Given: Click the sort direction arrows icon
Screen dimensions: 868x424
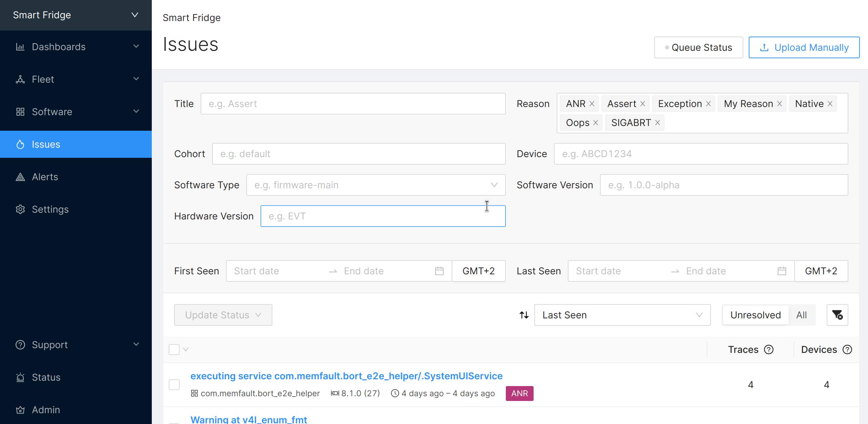Looking at the screenshot, I should click(524, 315).
